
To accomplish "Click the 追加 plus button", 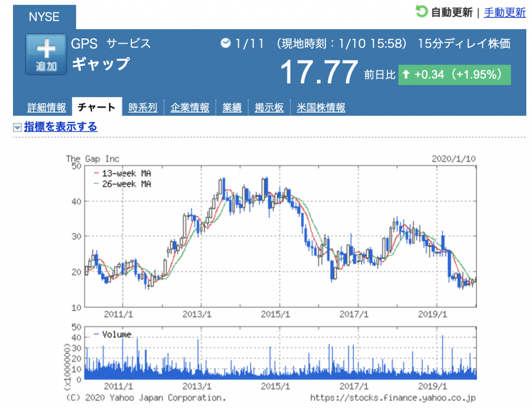I will pyautogui.click(x=46, y=54).
